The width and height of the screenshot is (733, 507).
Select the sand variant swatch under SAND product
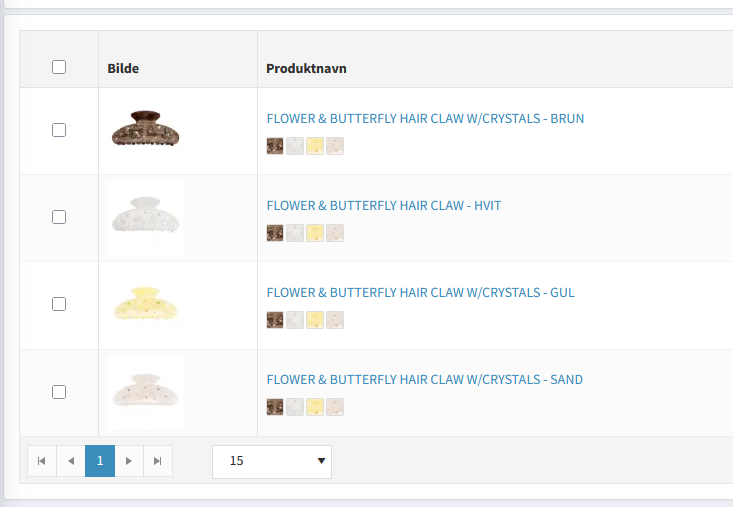[x=334, y=407]
